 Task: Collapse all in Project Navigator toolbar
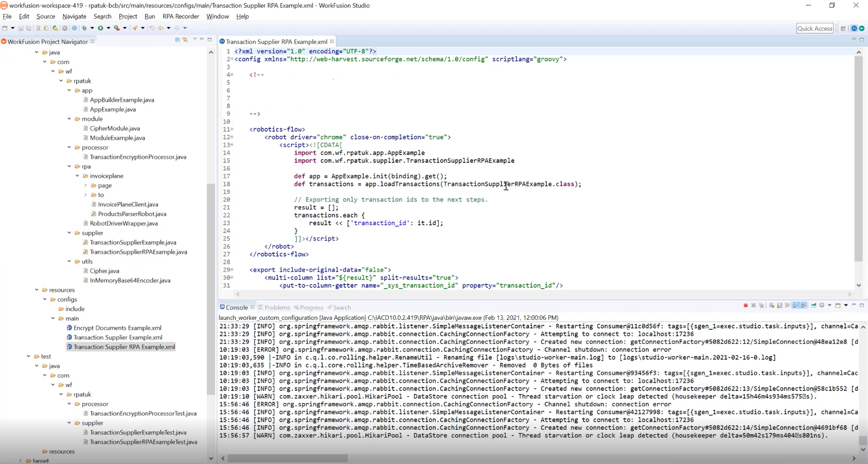[x=177, y=40]
